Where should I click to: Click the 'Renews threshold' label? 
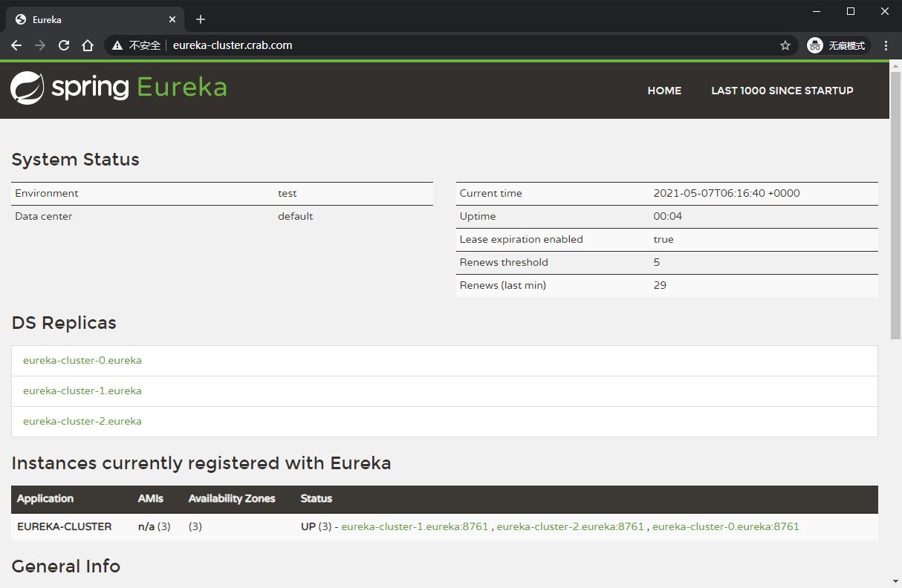(504, 262)
